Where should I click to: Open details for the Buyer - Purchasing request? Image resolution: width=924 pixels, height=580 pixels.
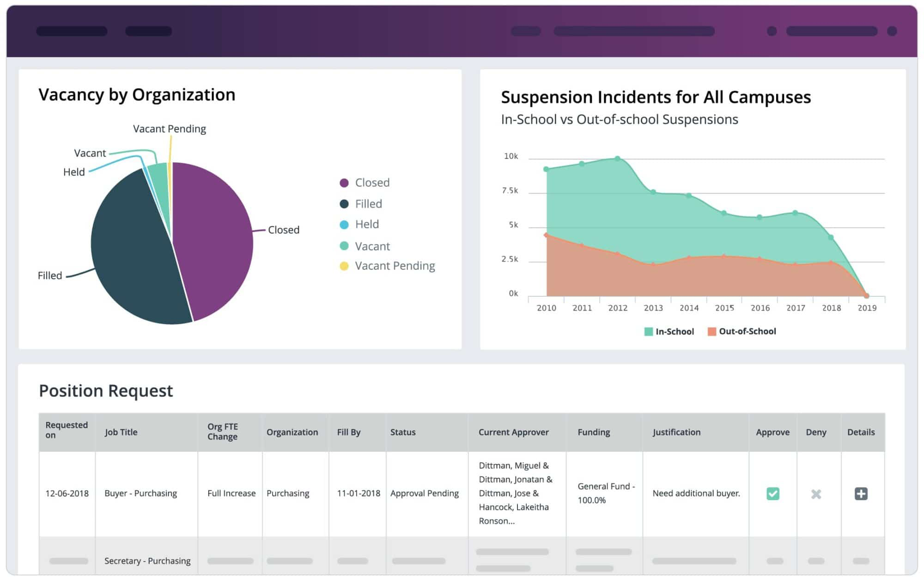click(861, 494)
